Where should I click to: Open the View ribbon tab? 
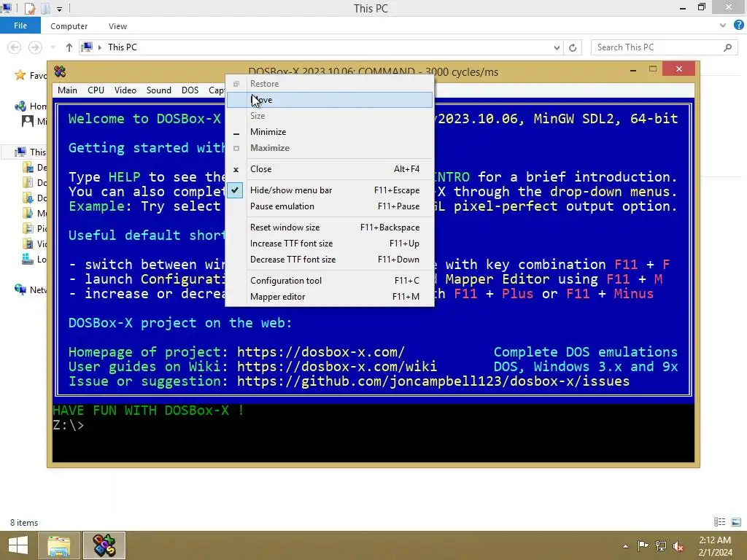click(117, 26)
